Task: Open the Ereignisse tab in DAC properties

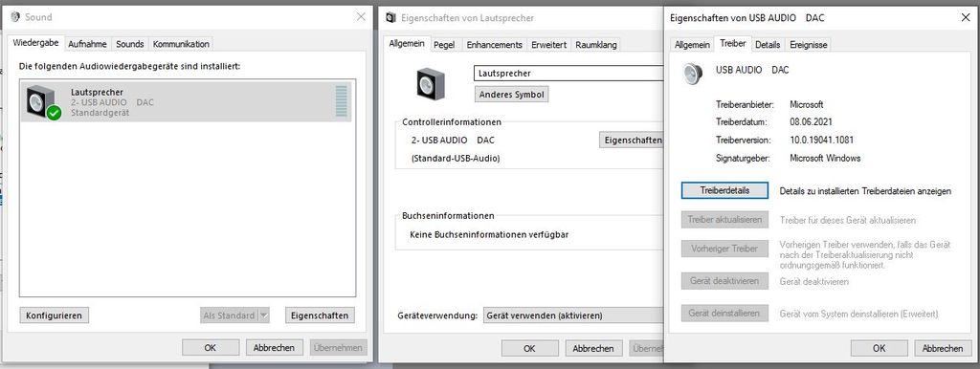Action: 808,44
